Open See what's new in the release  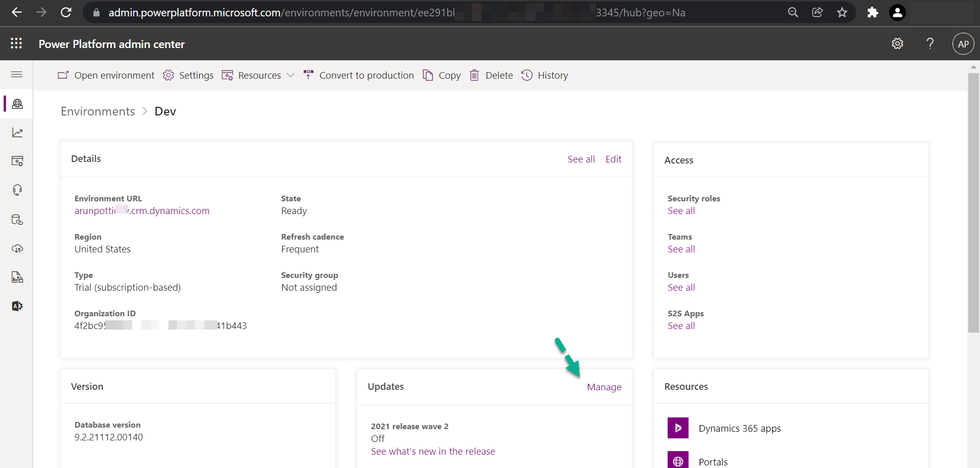[433, 451]
